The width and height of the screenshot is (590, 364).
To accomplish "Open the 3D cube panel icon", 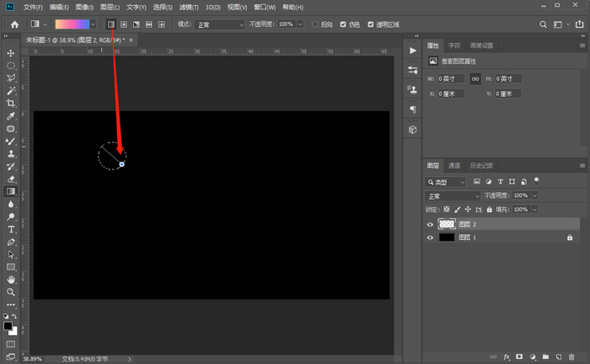I will click(413, 130).
